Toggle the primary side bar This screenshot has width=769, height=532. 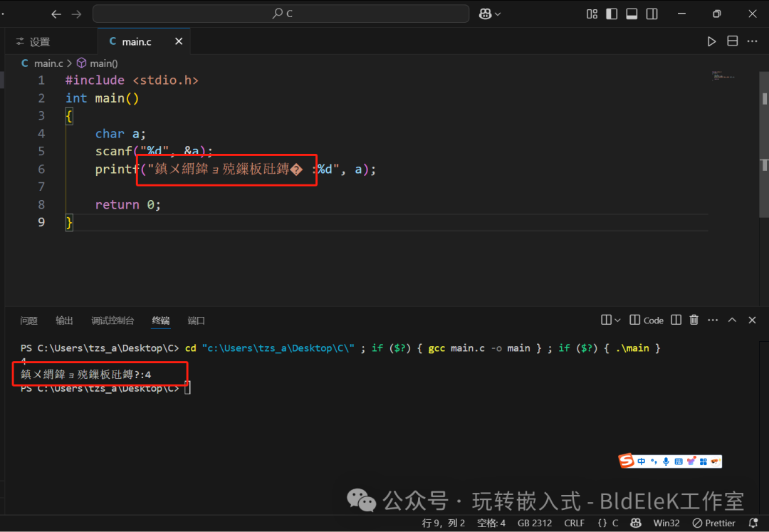(x=612, y=14)
